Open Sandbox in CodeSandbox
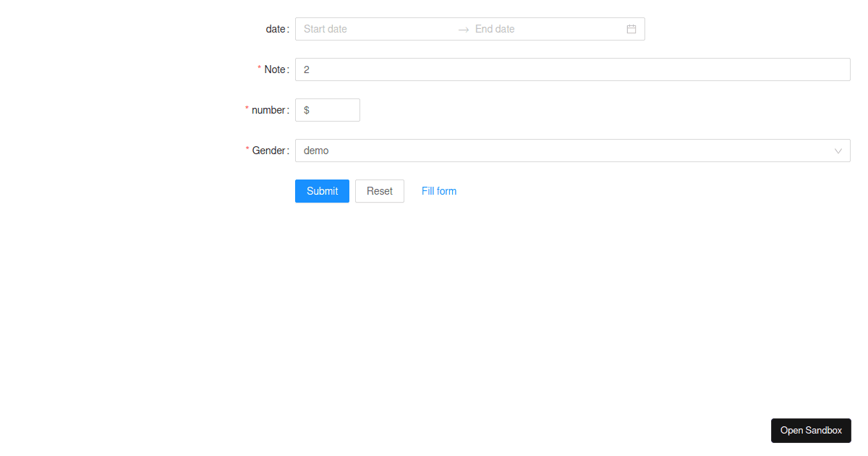 (x=811, y=430)
